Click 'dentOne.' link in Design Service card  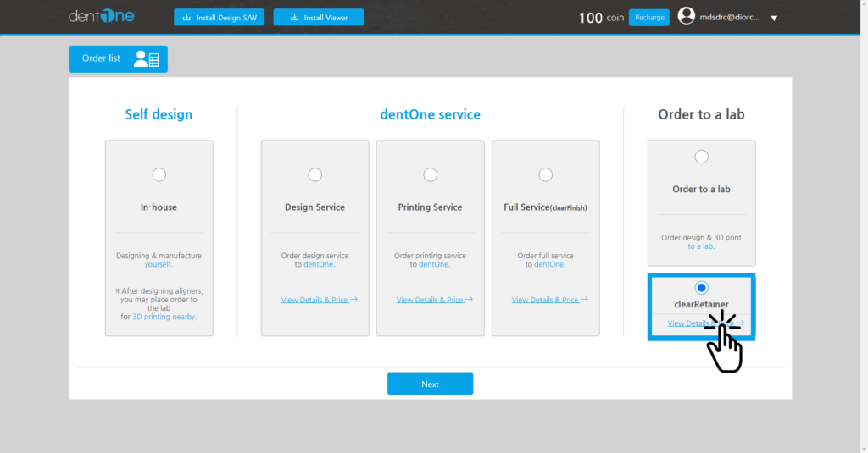coord(320,264)
